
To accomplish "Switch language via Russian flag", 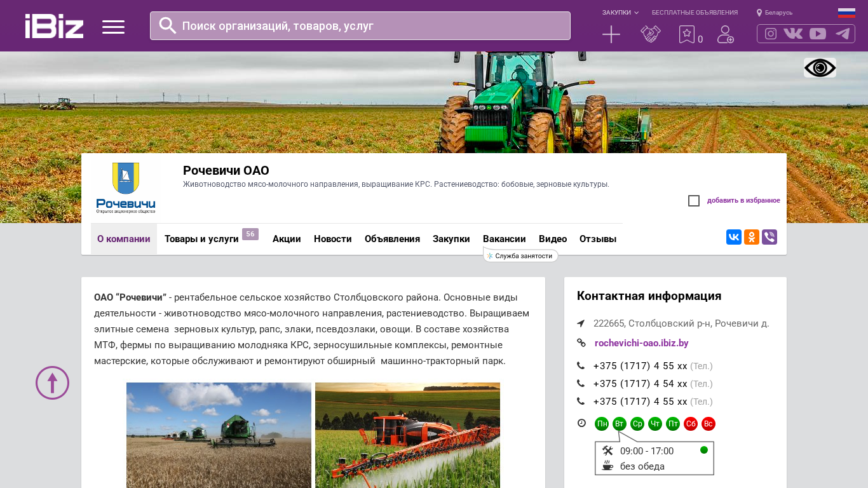I will point(846,13).
